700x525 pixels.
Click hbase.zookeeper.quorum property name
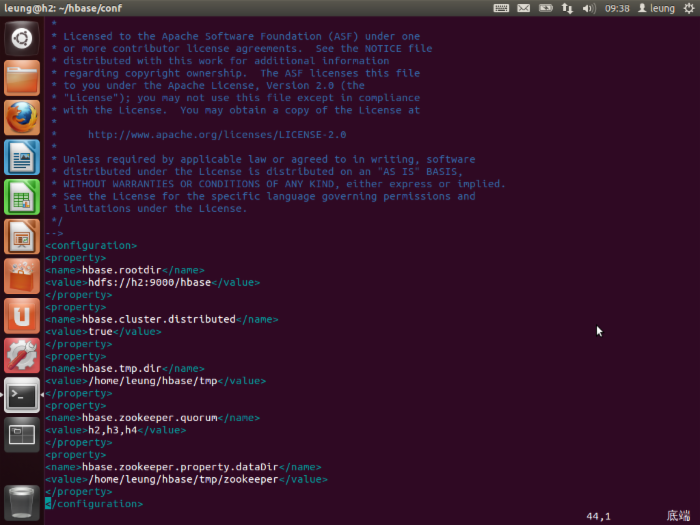click(x=150, y=417)
